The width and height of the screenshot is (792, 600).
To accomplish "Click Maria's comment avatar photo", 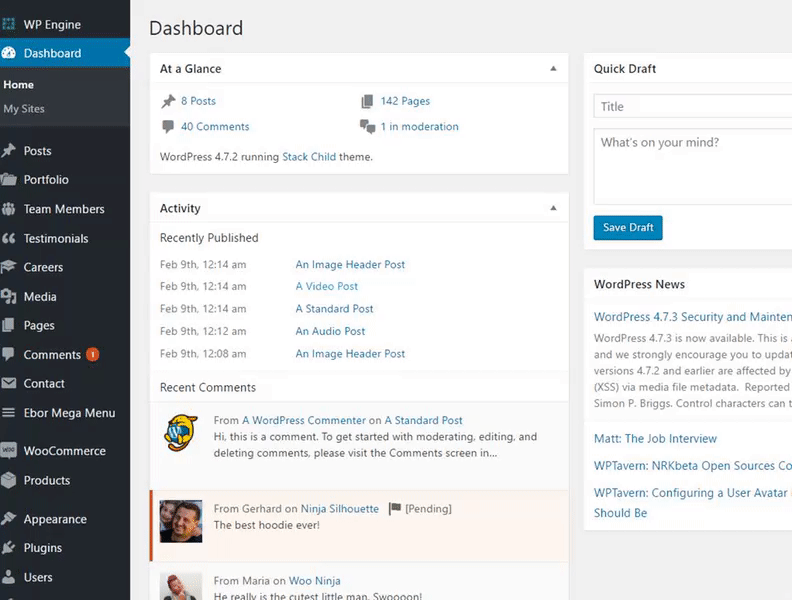I will pos(181,586).
